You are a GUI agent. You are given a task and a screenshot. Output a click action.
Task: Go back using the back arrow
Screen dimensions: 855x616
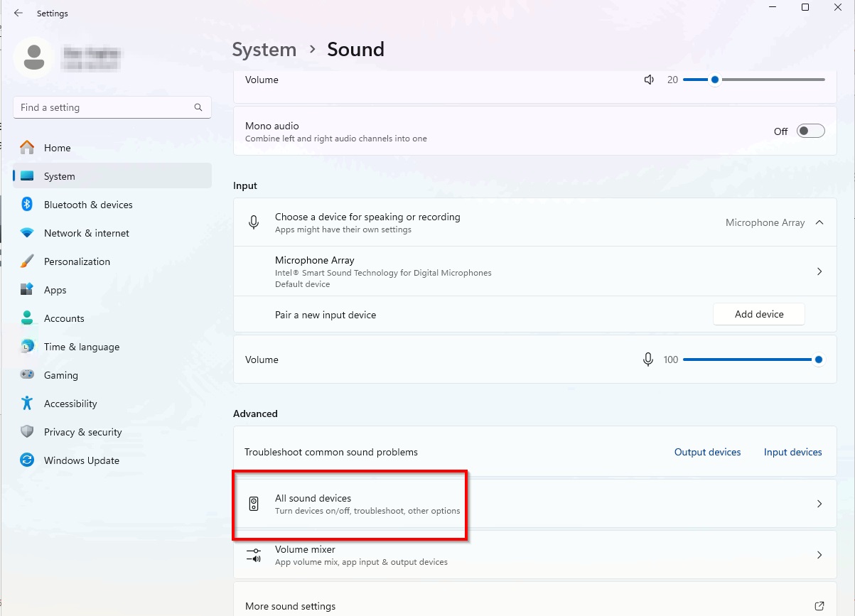18,13
